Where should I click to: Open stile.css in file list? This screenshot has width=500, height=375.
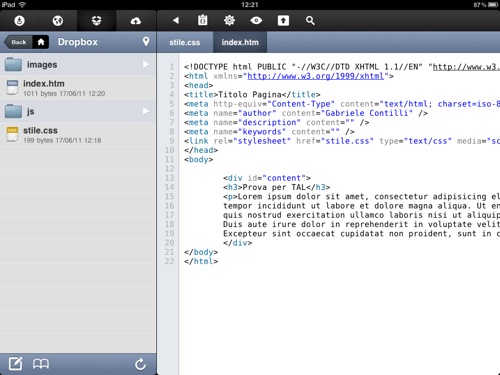tap(78, 134)
